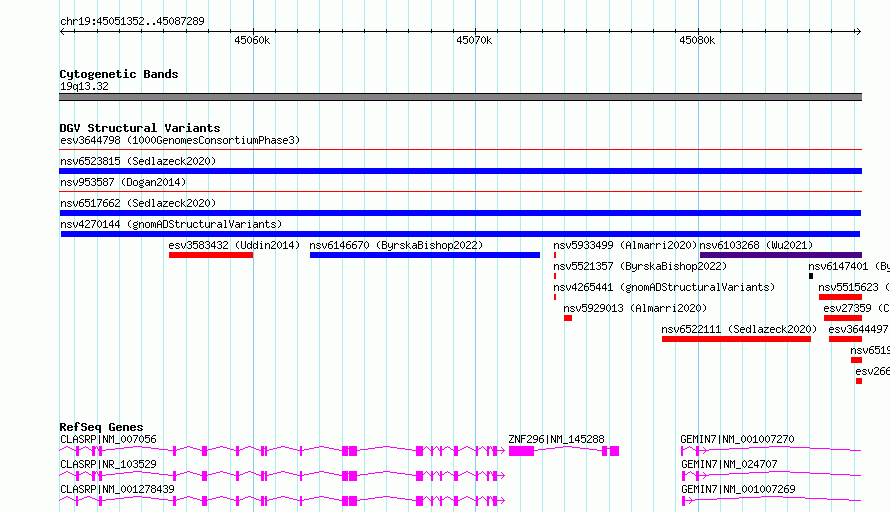Open nsv4270144 (gnomADStructuralVariants) label

(x=171, y=224)
